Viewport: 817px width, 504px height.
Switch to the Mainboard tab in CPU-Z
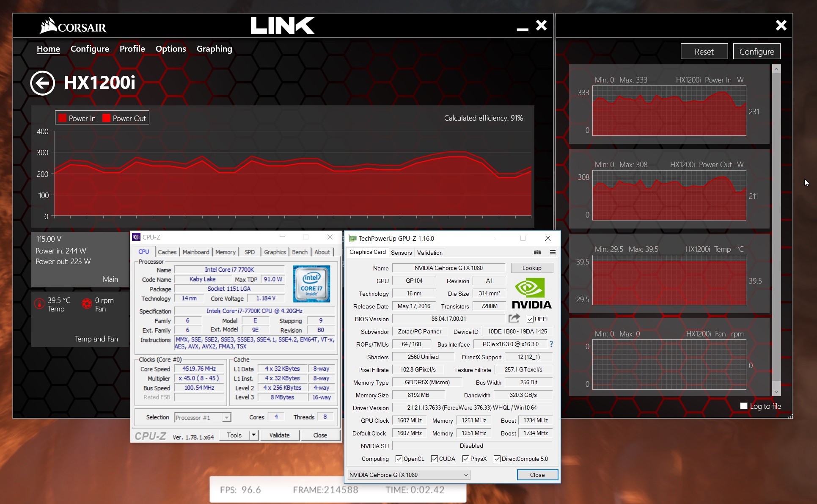point(196,252)
